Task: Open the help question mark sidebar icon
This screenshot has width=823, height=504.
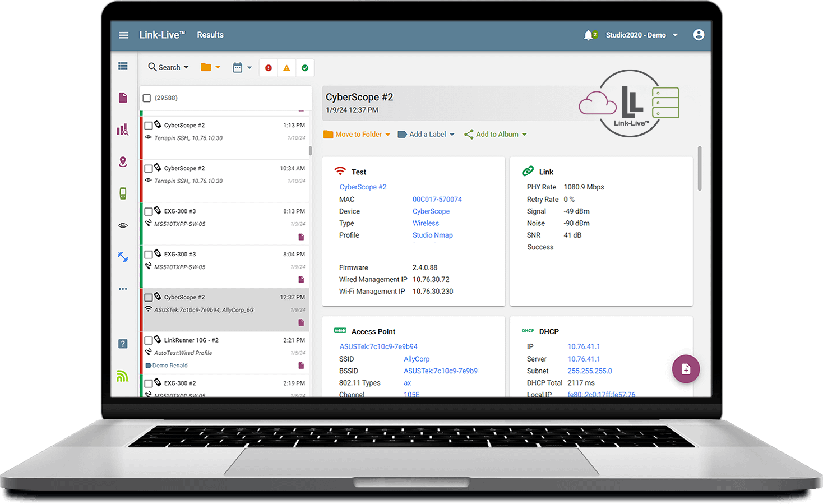Action: (123, 344)
